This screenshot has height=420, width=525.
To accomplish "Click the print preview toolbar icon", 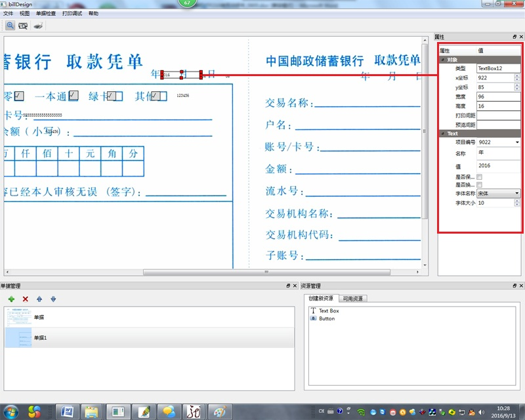I will (x=23, y=26).
